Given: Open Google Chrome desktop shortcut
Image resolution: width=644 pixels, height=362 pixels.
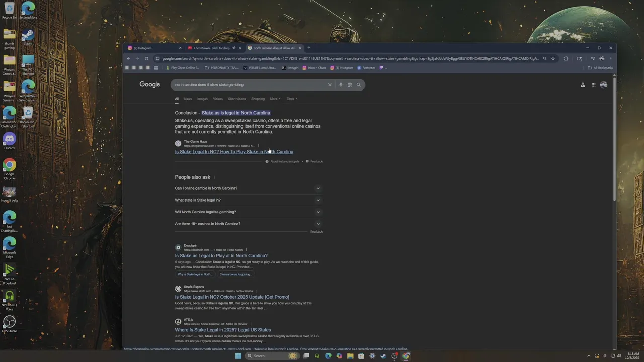Looking at the screenshot, I should (9, 169).
